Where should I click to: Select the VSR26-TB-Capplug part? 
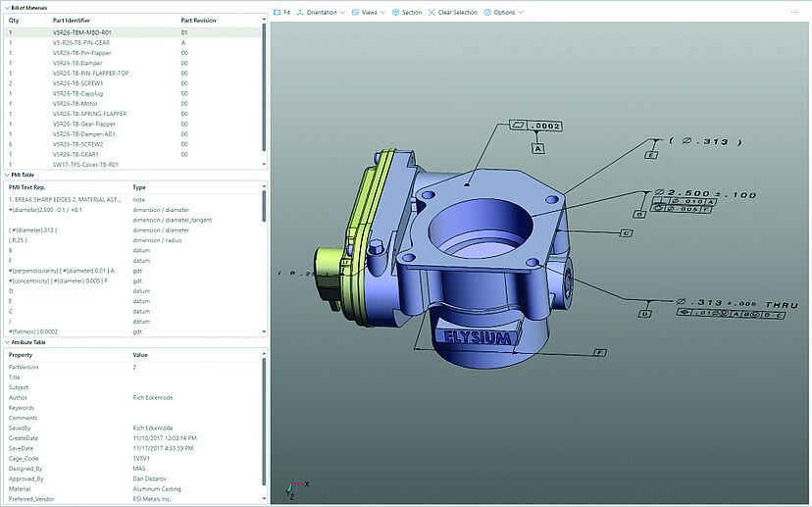point(132,93)
